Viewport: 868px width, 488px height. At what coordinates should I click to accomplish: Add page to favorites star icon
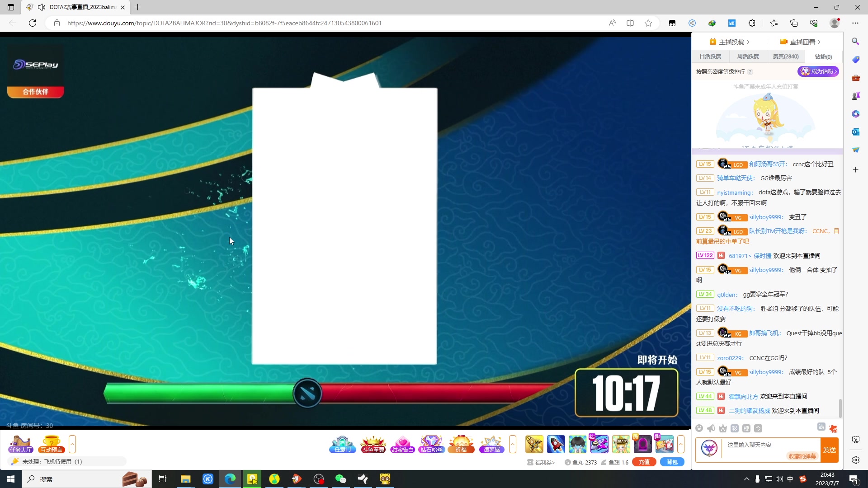[648, 23]
